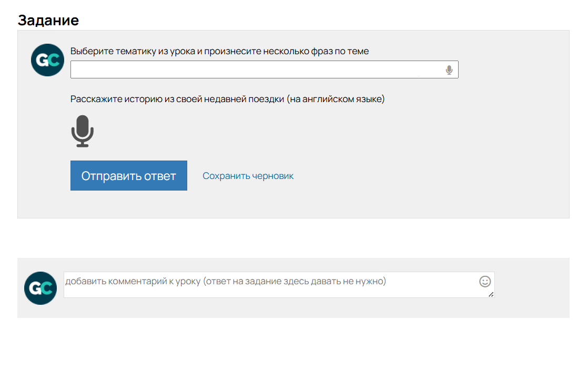Open the emoji picker smiley icon
Screen dimensions: 588x369
(x=484, y=282)
